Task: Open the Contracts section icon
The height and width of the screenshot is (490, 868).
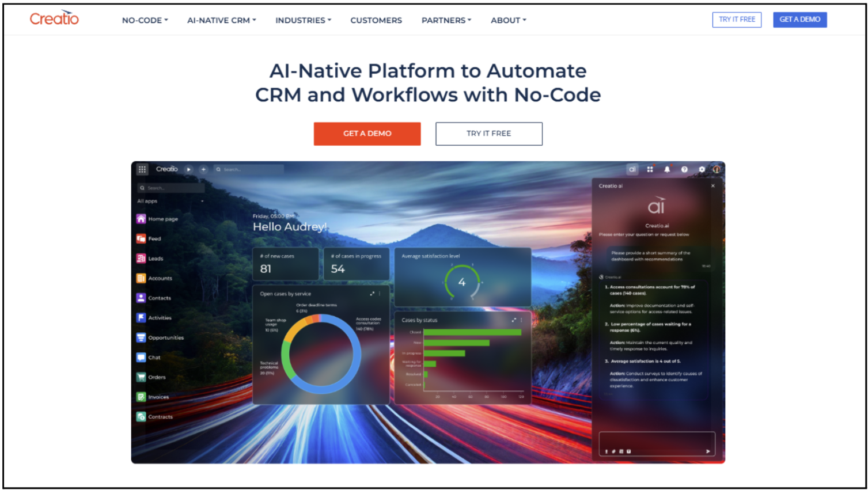Action: (141, 416)
